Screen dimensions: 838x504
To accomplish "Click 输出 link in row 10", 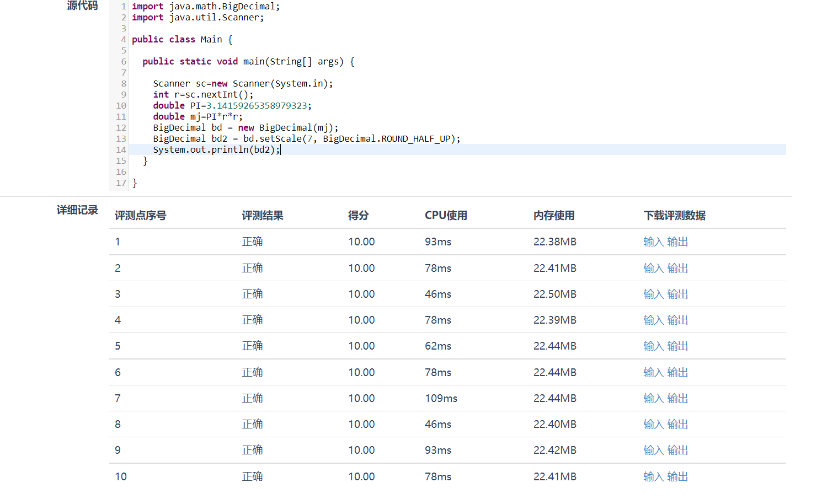I will 677,477.
